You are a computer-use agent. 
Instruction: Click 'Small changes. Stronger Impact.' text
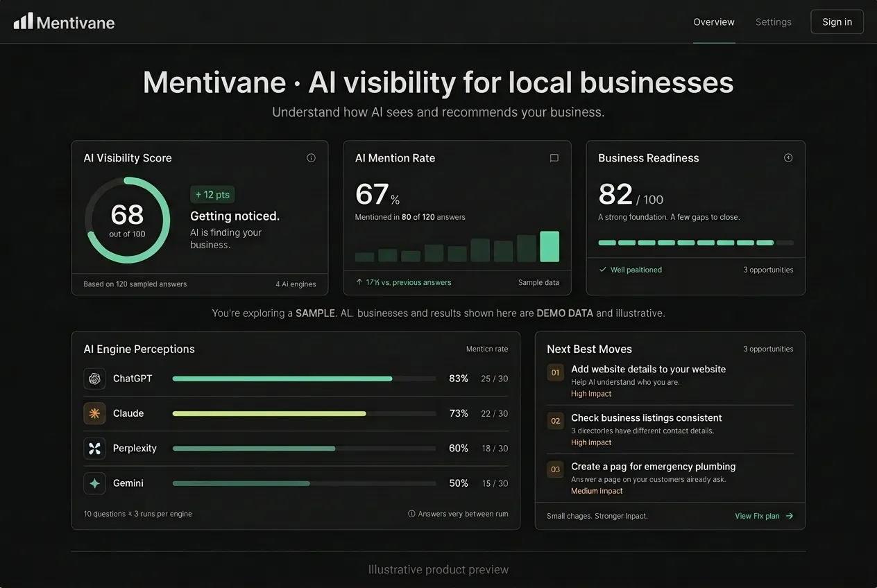[597, 516]
